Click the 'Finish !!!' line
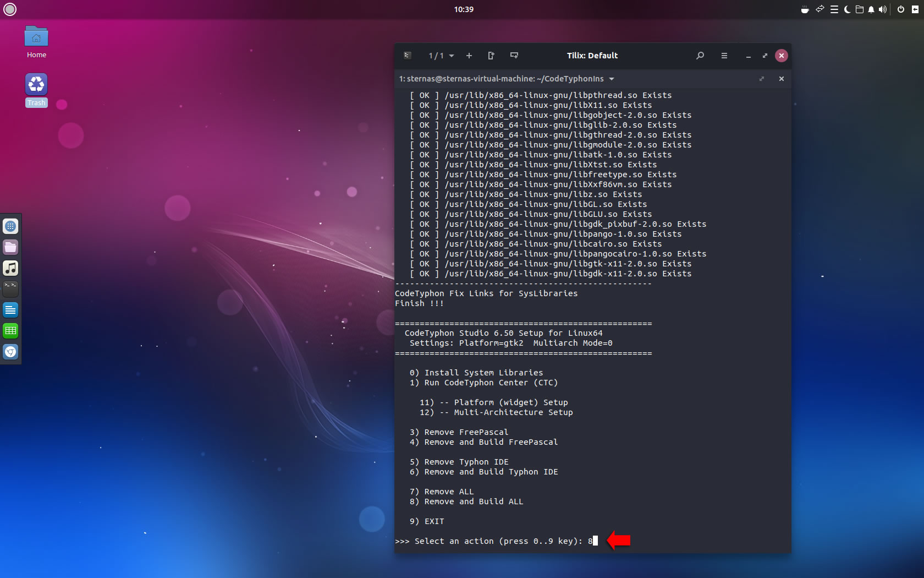924x578 pixels. [419, 303]
